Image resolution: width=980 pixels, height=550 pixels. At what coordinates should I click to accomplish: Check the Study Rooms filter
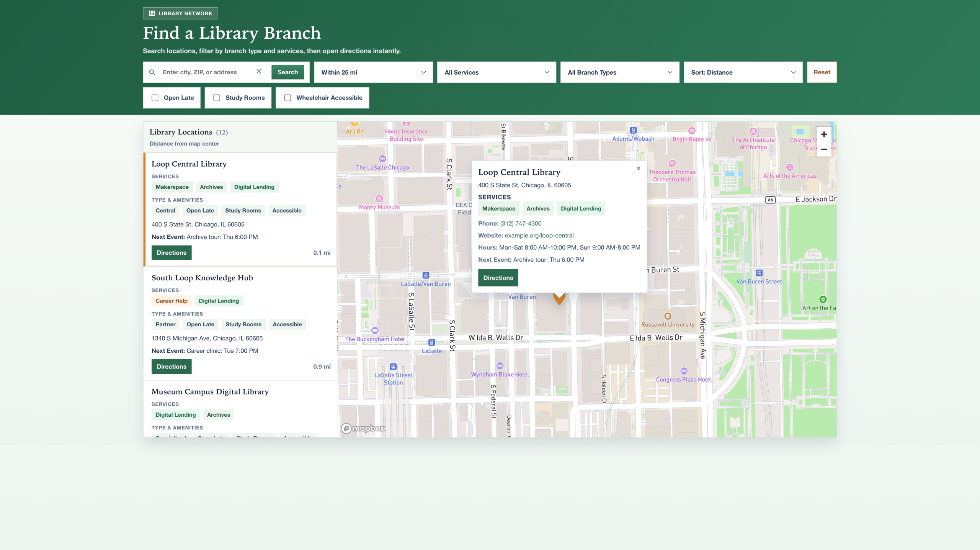tap(217, 98)
